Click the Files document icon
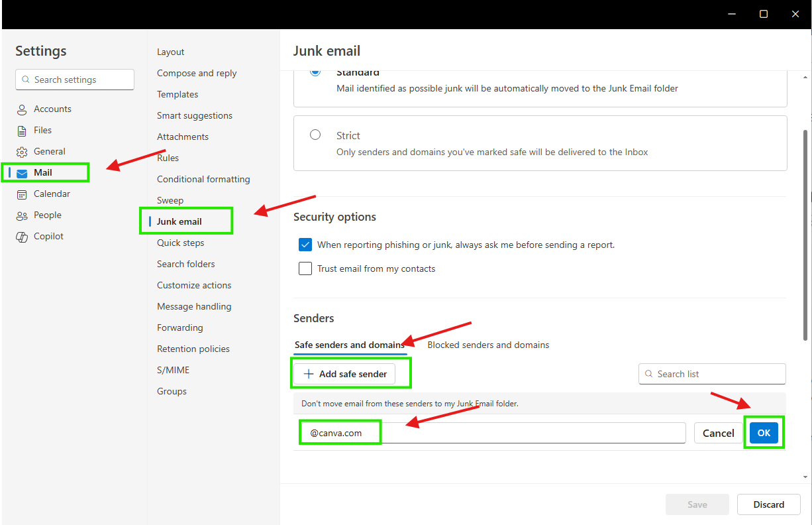 coord(22,131)
